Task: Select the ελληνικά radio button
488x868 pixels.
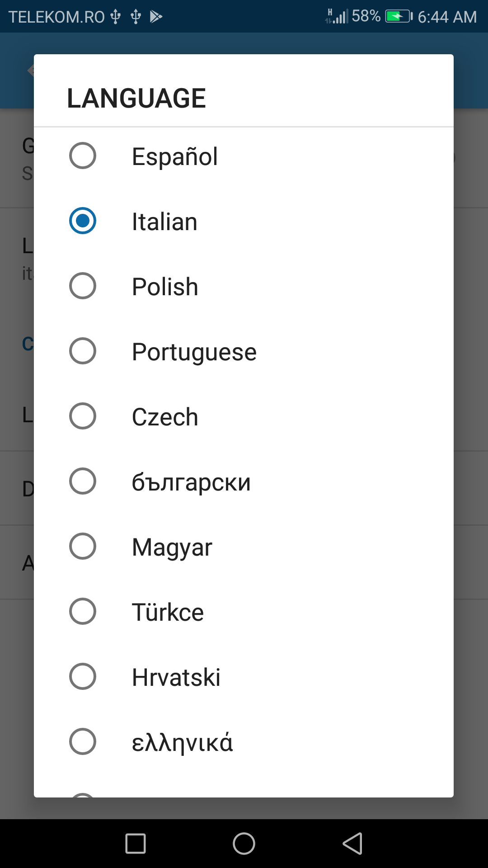Action: coord(83,741)
